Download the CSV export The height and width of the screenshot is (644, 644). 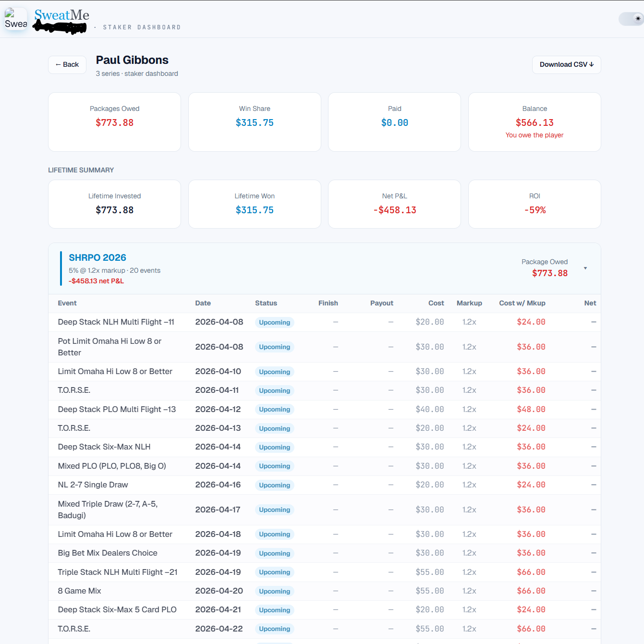566,64
